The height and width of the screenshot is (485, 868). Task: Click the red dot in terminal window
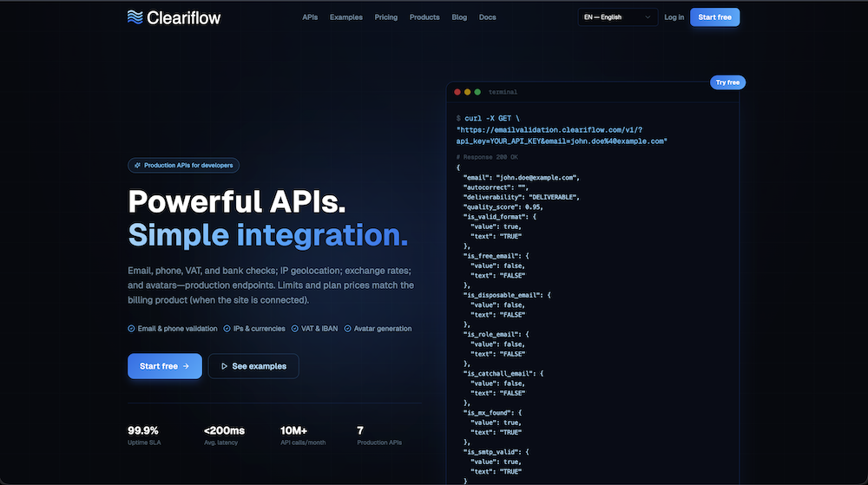pos(457,92)
